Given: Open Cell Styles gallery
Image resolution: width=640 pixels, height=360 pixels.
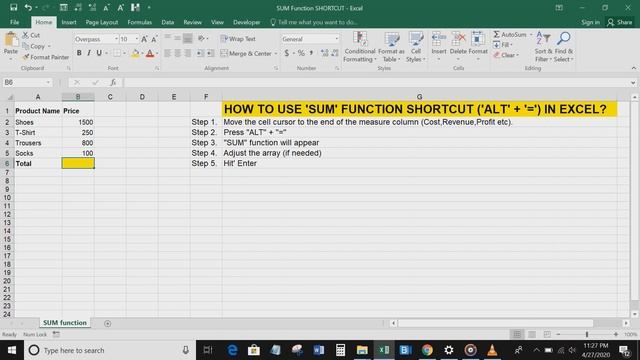Looking at the screenshot, I should click(416, 47).
